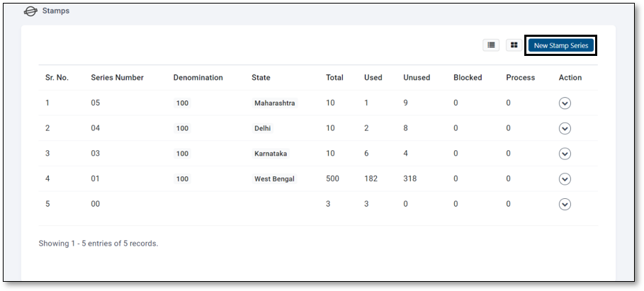The image size is (644, 291).
Task: Click unused value 4 in Karnataka row
Action: [405, 153]
